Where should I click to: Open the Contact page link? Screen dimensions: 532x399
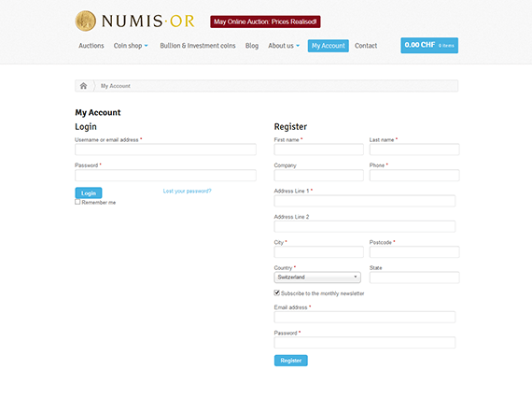click(x=366, y=46)
